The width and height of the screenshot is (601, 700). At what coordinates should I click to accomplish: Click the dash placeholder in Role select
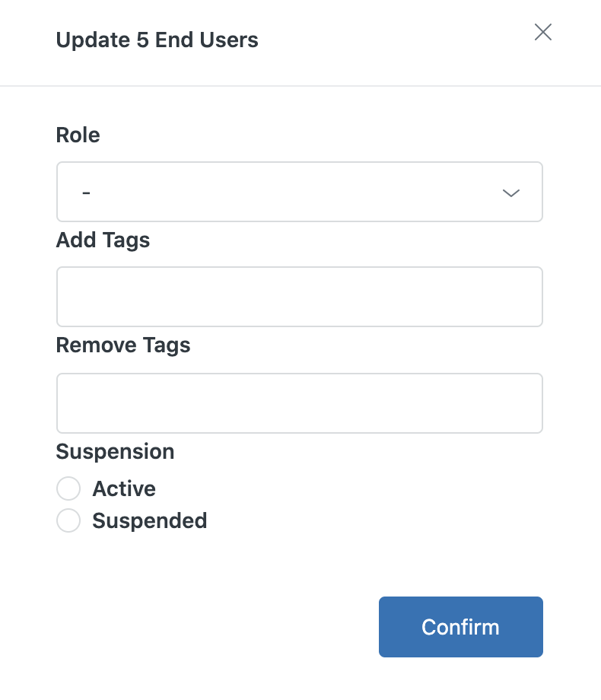86,192
